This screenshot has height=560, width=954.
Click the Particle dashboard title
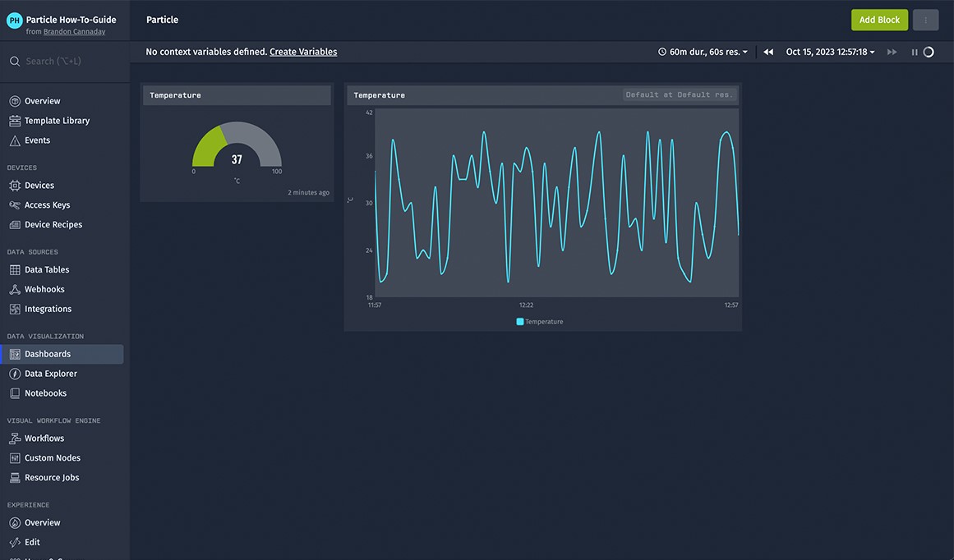[162, 20]
